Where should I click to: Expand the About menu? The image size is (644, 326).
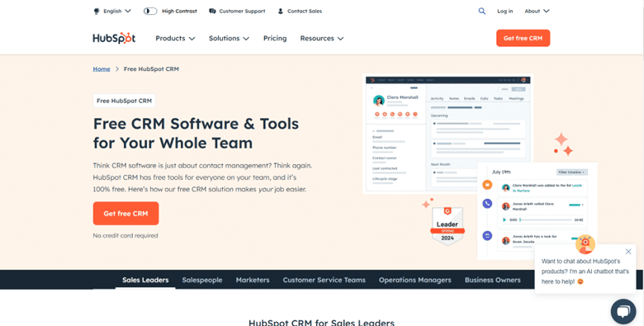[537, 11]
